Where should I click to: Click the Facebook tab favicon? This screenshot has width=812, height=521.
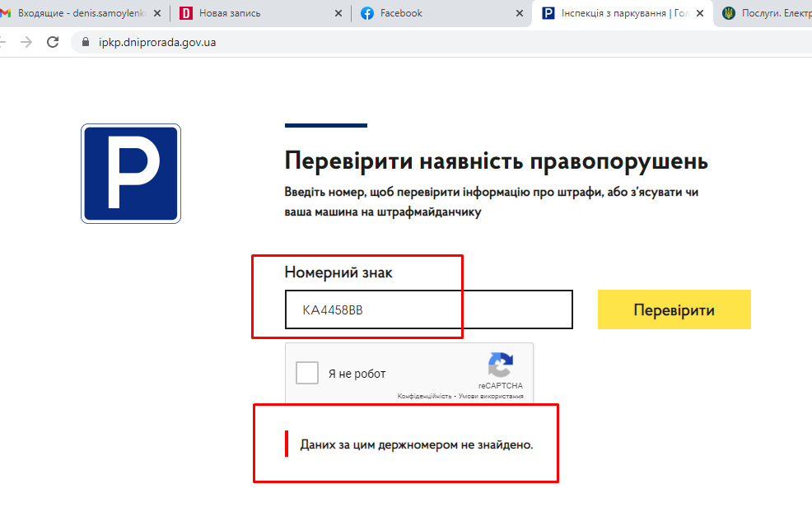pyautogui.click(x=367, y=13)
